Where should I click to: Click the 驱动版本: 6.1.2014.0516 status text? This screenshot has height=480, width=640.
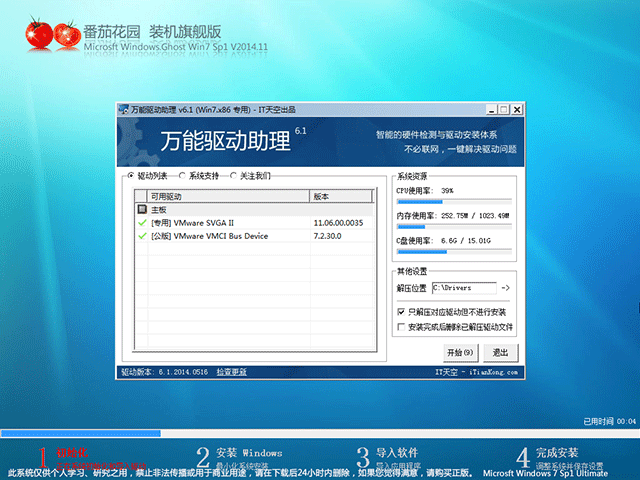[164, 372]
